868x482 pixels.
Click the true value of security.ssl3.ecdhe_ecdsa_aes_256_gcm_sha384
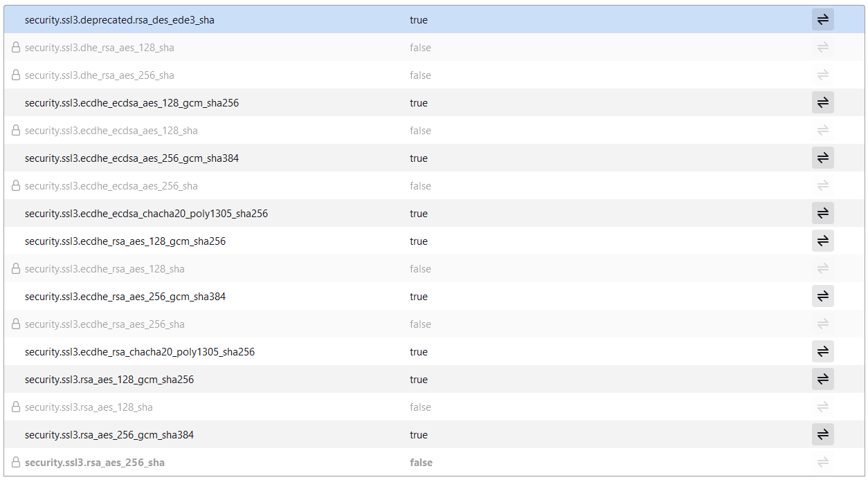click(419, 158)
